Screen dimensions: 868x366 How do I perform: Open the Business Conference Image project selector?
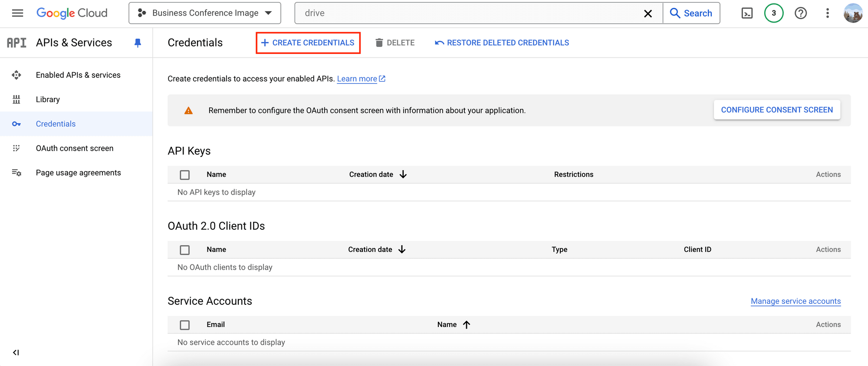point(205,13)
